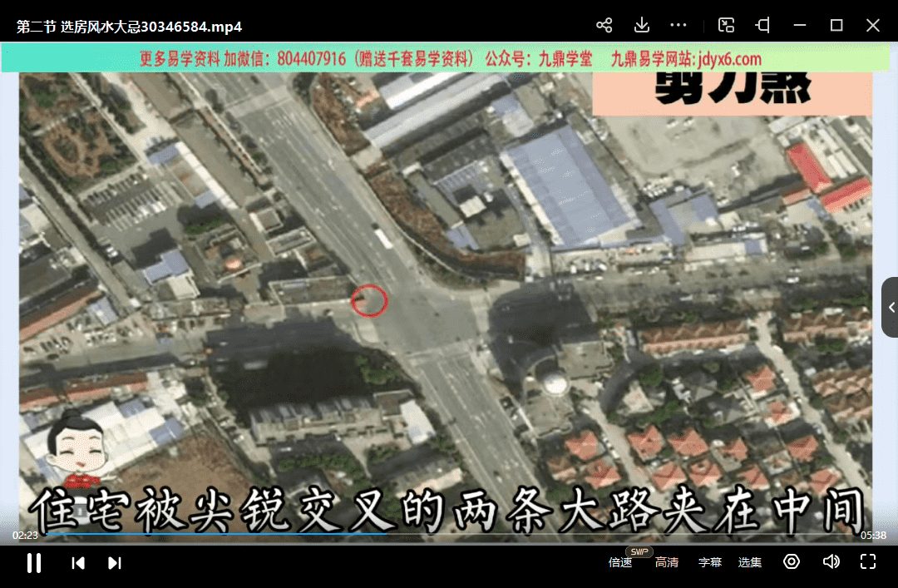
Task: Download the current video file
Action: point(641,25)
